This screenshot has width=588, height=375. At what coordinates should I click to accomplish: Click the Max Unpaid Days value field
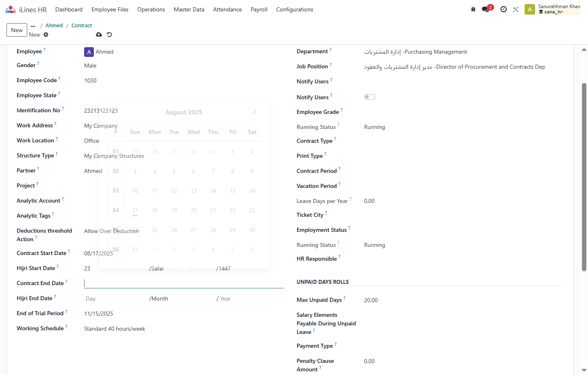click(464, 300)
